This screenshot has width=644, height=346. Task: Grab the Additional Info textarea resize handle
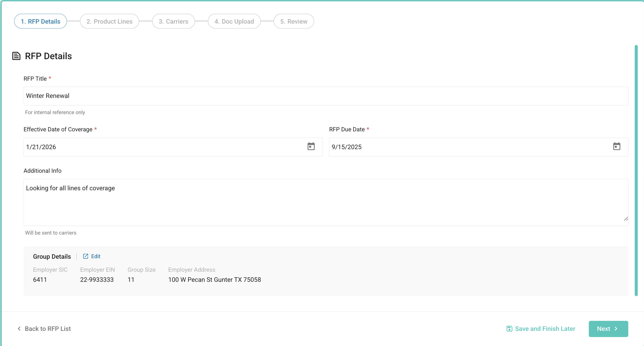point(626,219)
